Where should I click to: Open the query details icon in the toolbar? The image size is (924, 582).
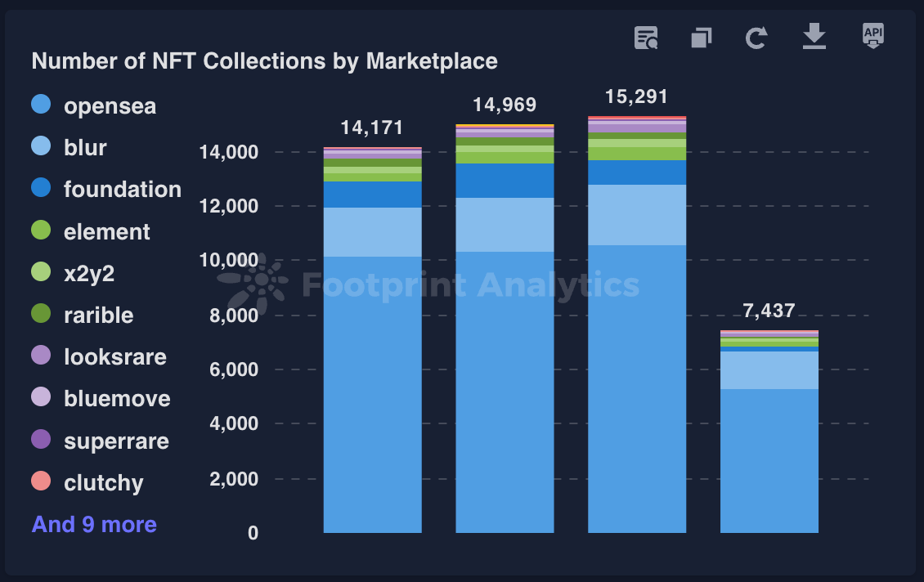pos(646,38)
